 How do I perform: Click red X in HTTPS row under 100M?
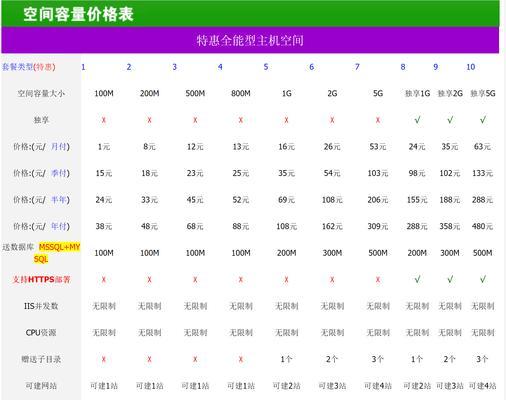click(x=104, y=280)
